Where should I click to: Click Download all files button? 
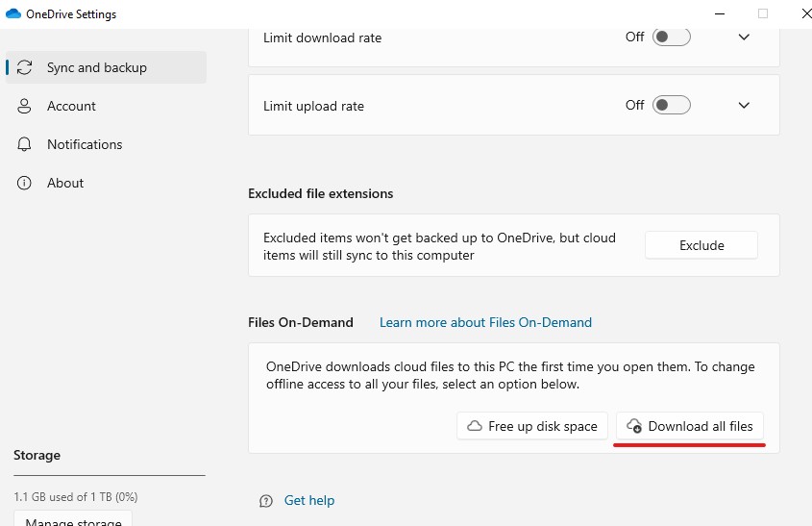[x=690, y=426]
